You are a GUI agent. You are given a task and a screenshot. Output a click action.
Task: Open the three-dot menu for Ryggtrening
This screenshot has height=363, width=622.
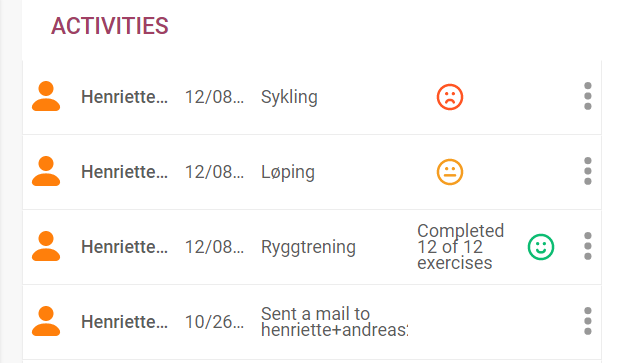(x=588, y=246)
